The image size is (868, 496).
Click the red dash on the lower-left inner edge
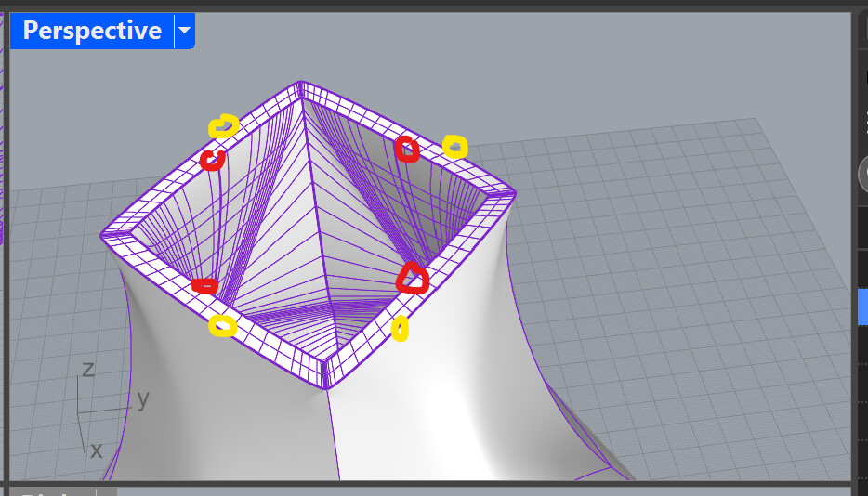[204, 285]
